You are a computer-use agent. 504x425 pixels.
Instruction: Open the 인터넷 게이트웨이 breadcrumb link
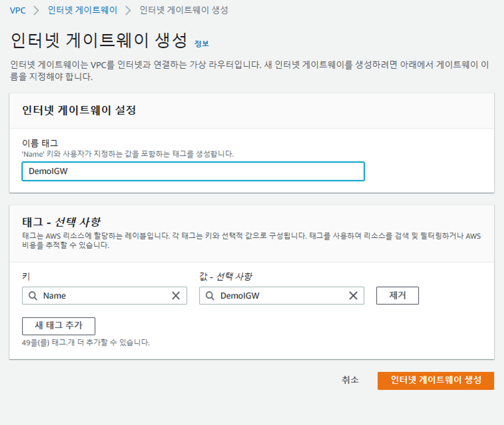(x=82, y=10)
